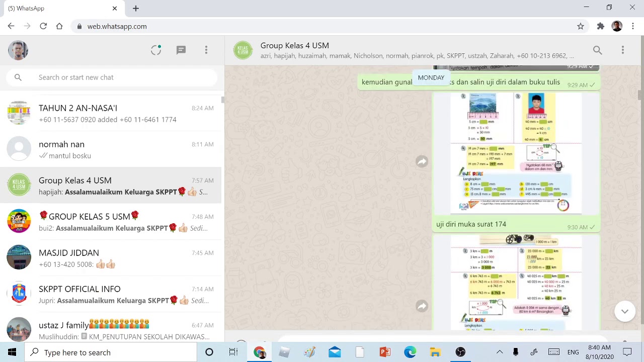Open km and m conversion worksheet image
The height and width of the screenshot is (362, 644).
[x=516, y=283]
